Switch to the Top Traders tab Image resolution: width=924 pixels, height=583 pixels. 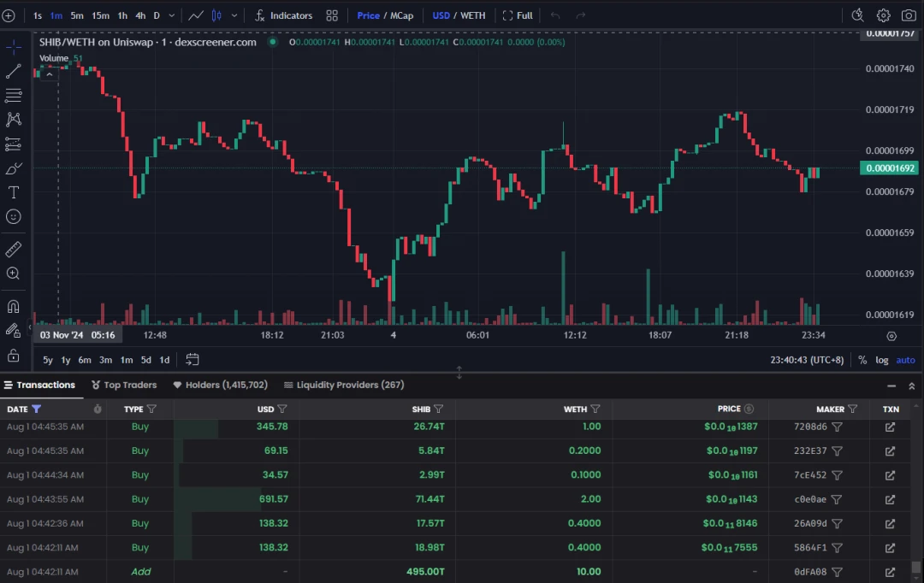click(124, 385)
